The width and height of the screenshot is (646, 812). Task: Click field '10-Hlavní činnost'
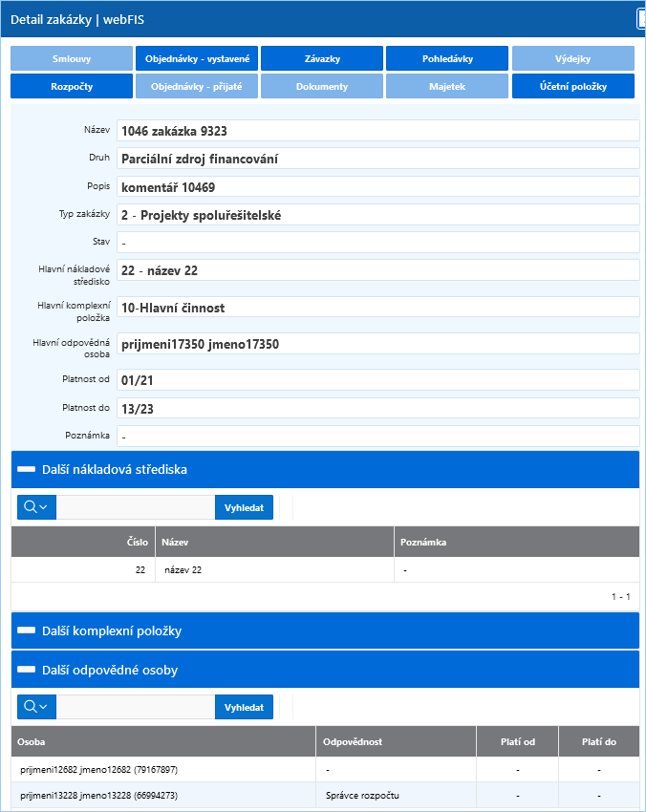coord(378,307)
